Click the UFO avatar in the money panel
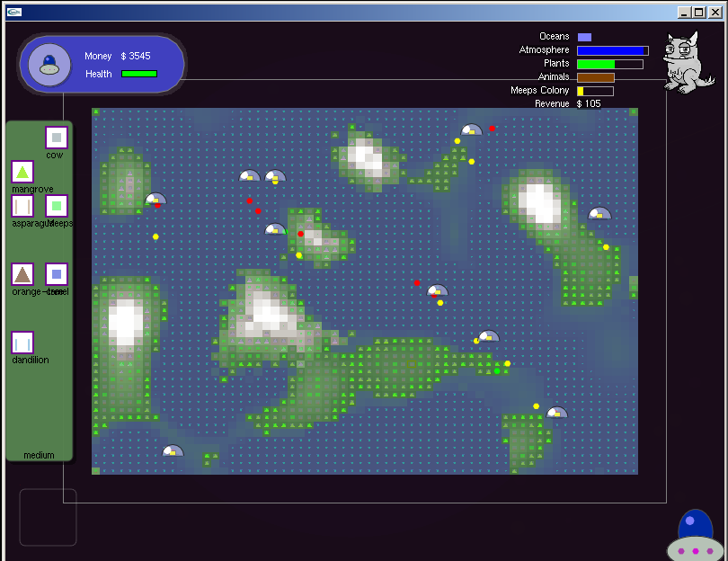The image size is (728, 561). (x=49, y=65)
